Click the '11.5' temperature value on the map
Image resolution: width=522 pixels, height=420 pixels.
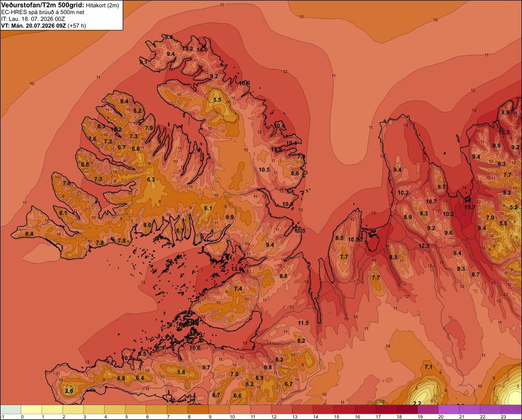[x=303, y=323]
